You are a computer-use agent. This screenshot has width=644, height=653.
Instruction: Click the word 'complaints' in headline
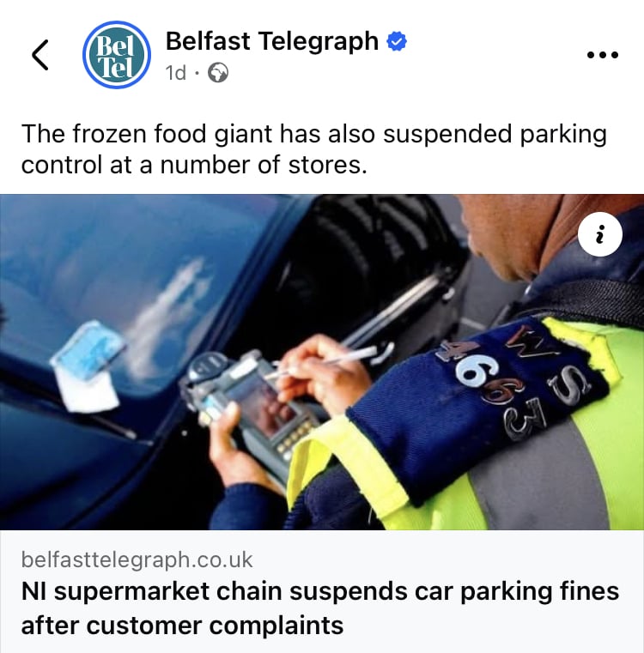tap(276, 626)
